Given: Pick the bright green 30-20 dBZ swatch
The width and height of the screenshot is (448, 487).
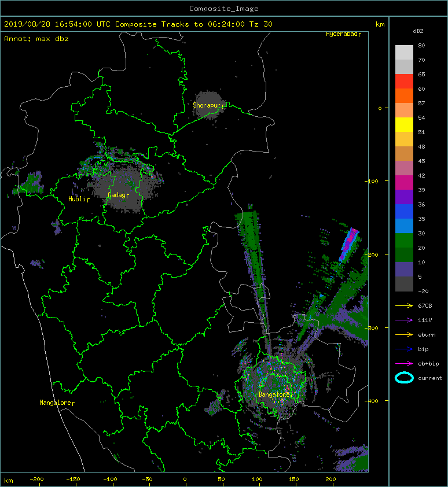Looking at the screenshot, I should (404, 241).
